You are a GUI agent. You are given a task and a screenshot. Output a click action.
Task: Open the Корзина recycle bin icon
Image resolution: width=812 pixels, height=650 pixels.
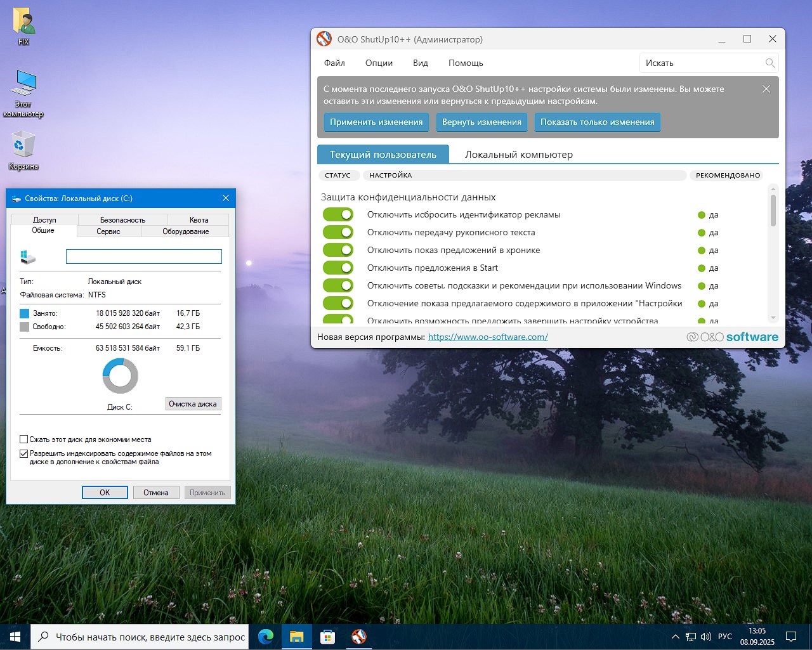23,146
